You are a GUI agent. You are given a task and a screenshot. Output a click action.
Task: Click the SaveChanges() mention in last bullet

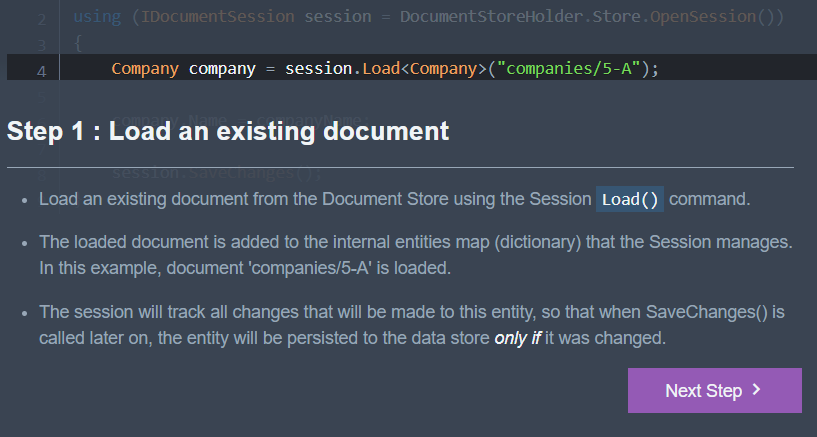click(707, 312)
